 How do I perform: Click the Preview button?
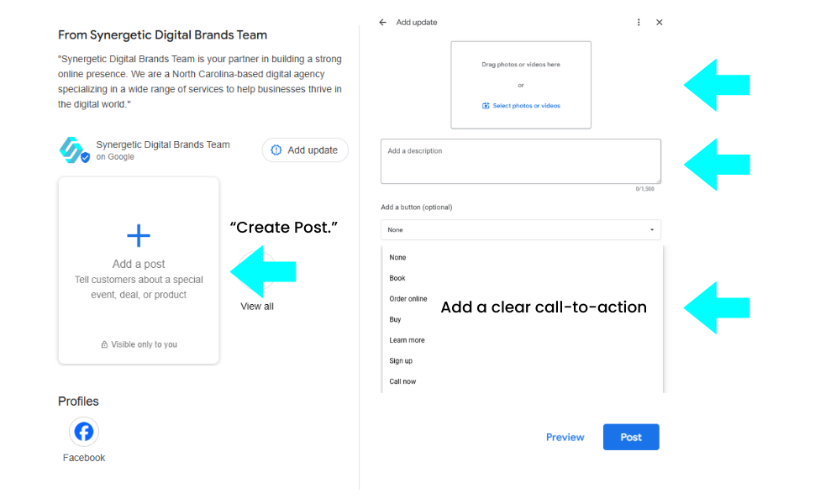565,437
